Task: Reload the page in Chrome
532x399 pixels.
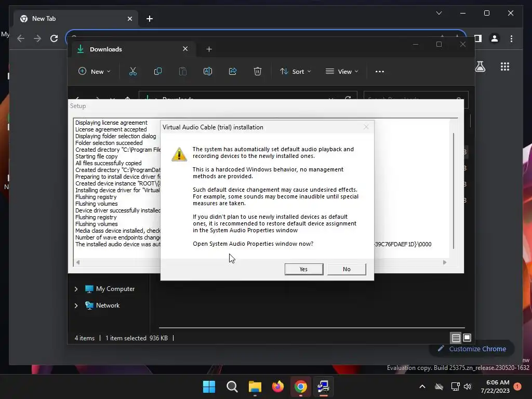Action: pos(54,38)
